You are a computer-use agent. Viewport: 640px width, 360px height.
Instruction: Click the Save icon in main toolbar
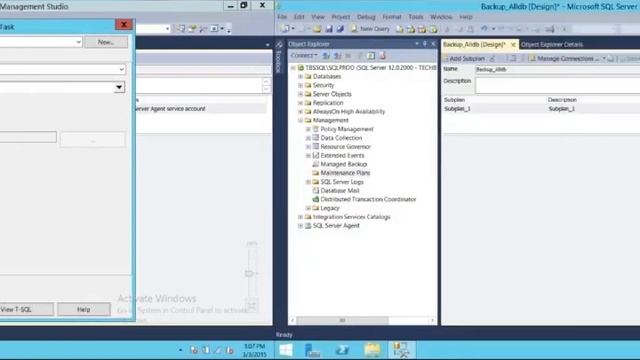[x=329, y=29]
